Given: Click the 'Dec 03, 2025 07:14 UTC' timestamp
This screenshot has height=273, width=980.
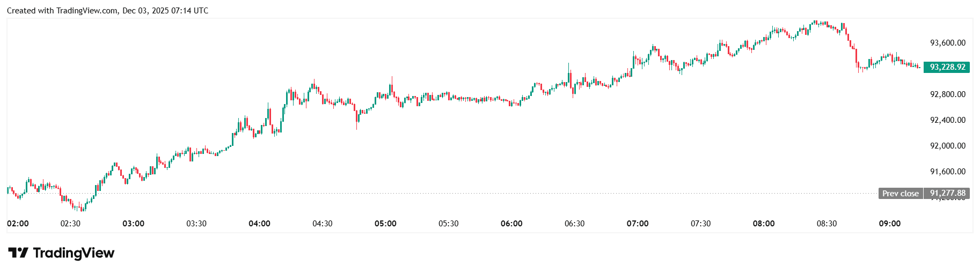Looking at the screenshot, I should pos(165,11).
